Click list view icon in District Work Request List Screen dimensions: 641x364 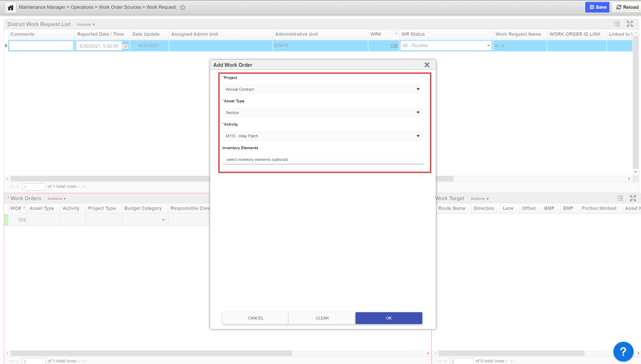point(617,24)
